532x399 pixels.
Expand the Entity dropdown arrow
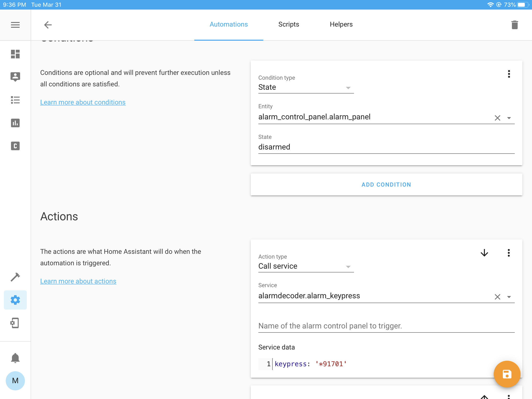pos(509,118)
